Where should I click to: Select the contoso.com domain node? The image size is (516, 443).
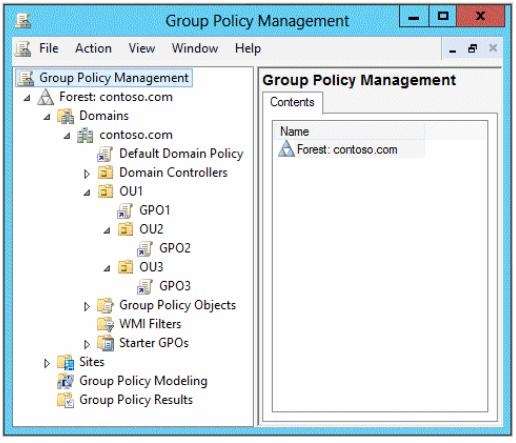coord(136,135)
